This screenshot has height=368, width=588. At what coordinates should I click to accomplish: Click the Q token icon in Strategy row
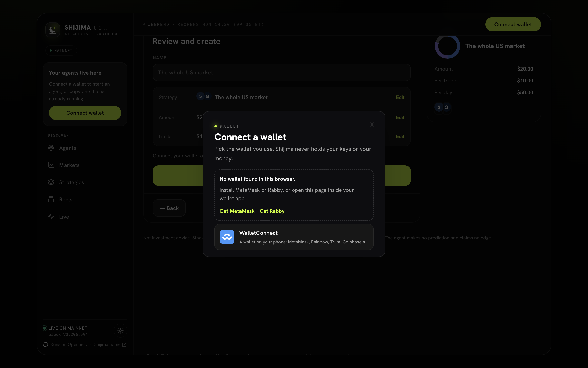[207, 96]
